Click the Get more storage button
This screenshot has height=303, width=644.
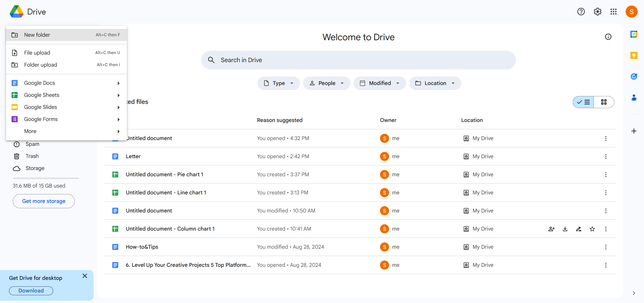point(44,201)
